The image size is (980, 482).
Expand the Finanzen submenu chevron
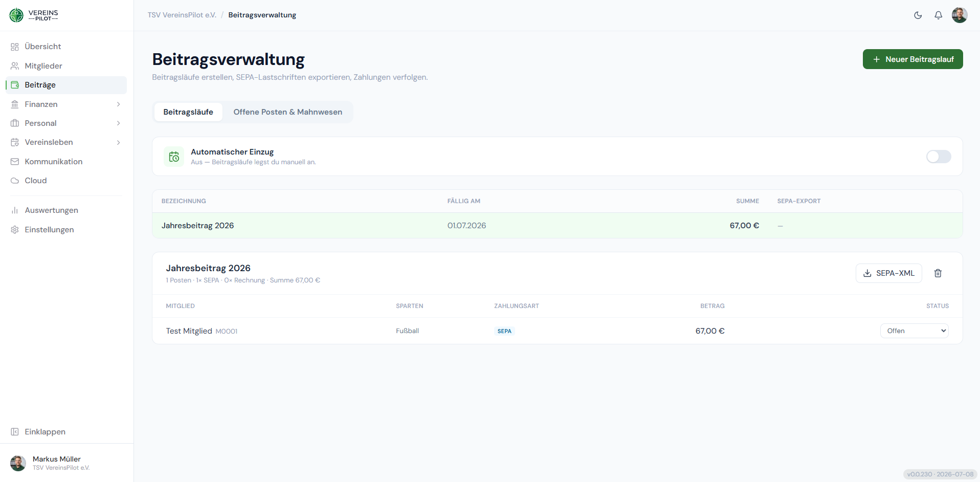click(x=119, y=104)
